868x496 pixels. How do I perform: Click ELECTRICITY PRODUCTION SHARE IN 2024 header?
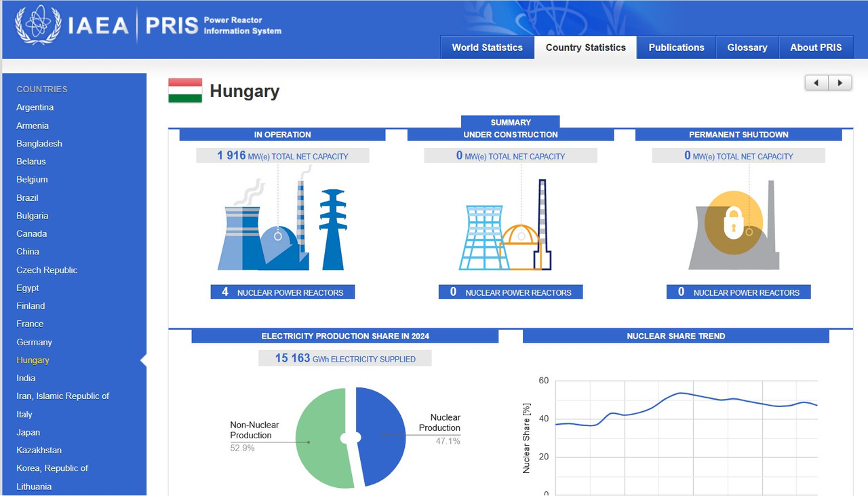coord(345,336)
